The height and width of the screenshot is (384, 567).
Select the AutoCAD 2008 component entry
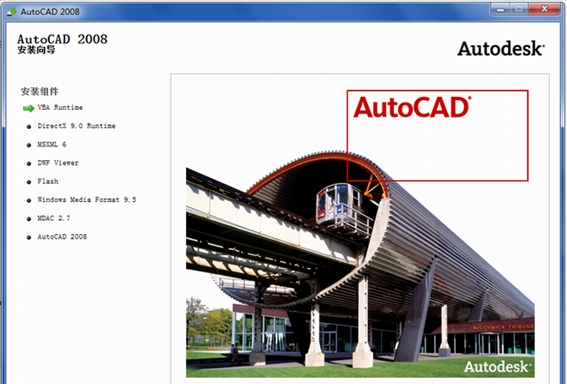62,236
